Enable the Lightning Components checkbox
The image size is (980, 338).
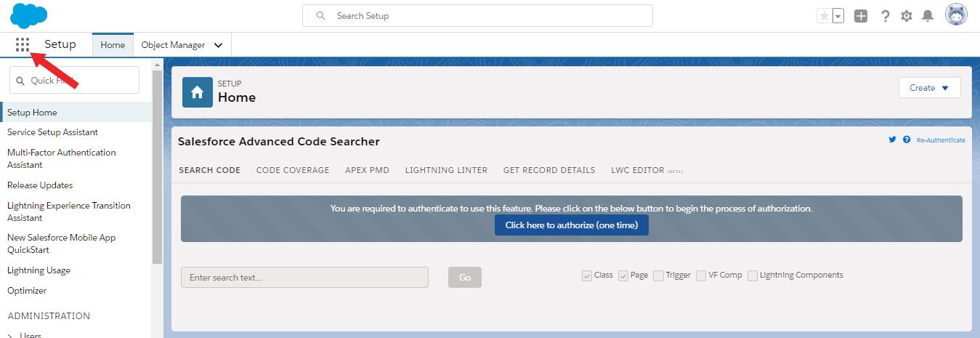tap(753, 275)
